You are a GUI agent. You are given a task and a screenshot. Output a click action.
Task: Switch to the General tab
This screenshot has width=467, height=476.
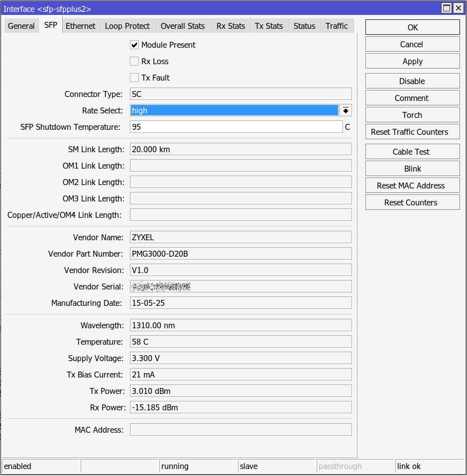21,26
